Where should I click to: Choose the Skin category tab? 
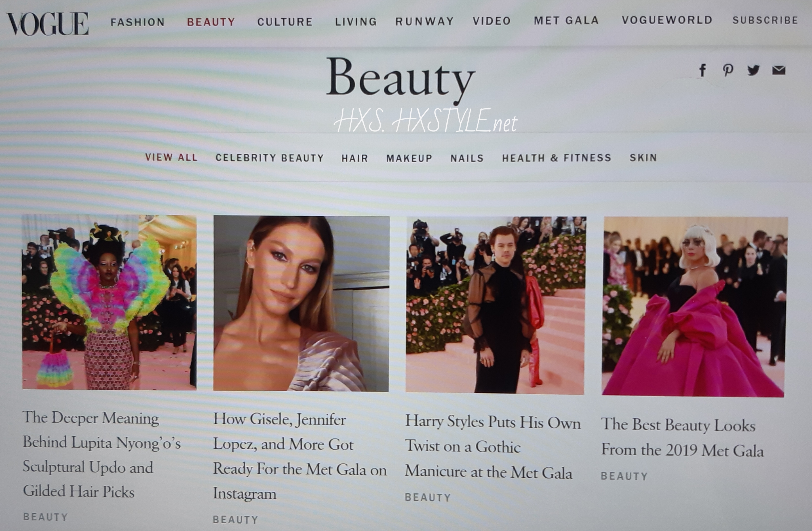[643, 158]
